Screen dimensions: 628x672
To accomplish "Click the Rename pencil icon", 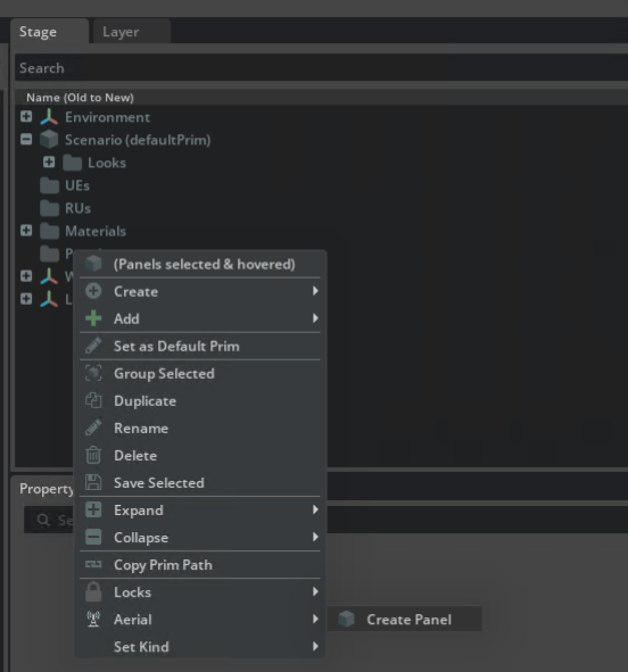I will coord(93,428).
